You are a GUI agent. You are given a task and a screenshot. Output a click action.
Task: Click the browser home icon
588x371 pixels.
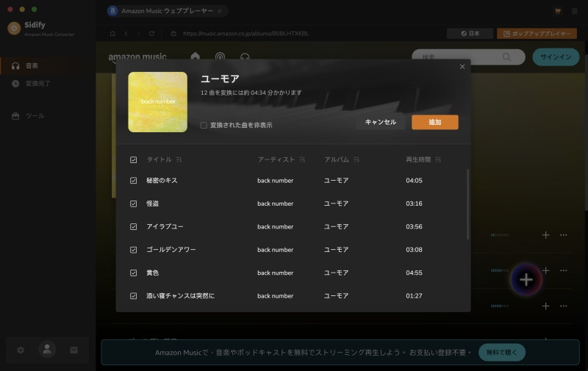click(x=113, y=33)
